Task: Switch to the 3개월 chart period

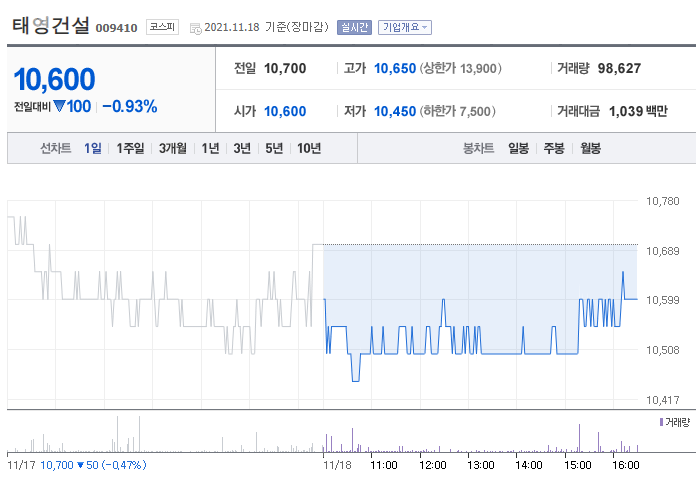Action: click(x=173, y=148)
